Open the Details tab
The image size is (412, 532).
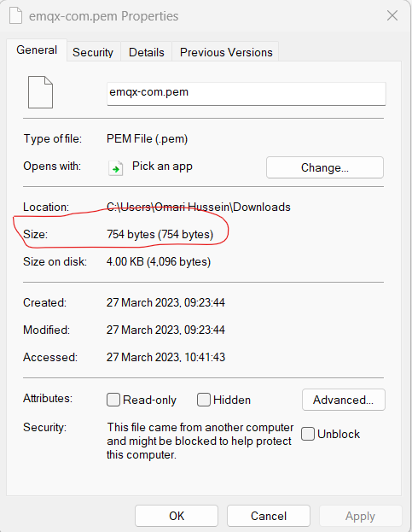147,52
